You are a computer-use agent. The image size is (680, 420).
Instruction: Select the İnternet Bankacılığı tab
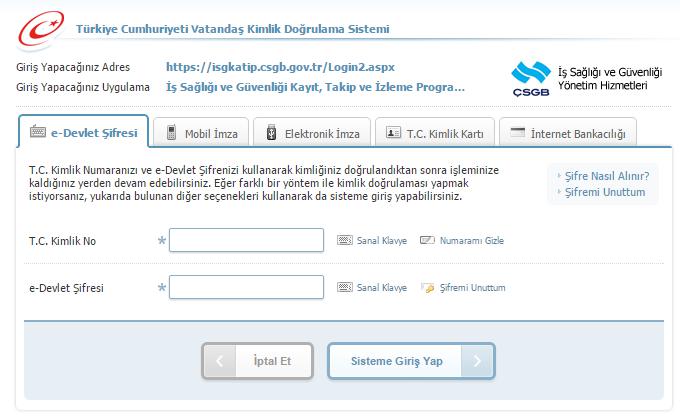[x=567, y=132]
